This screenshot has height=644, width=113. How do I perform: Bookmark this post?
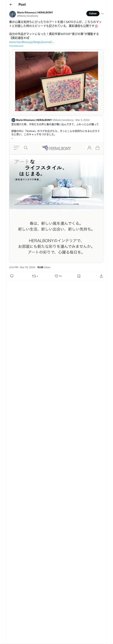point(79,276)
